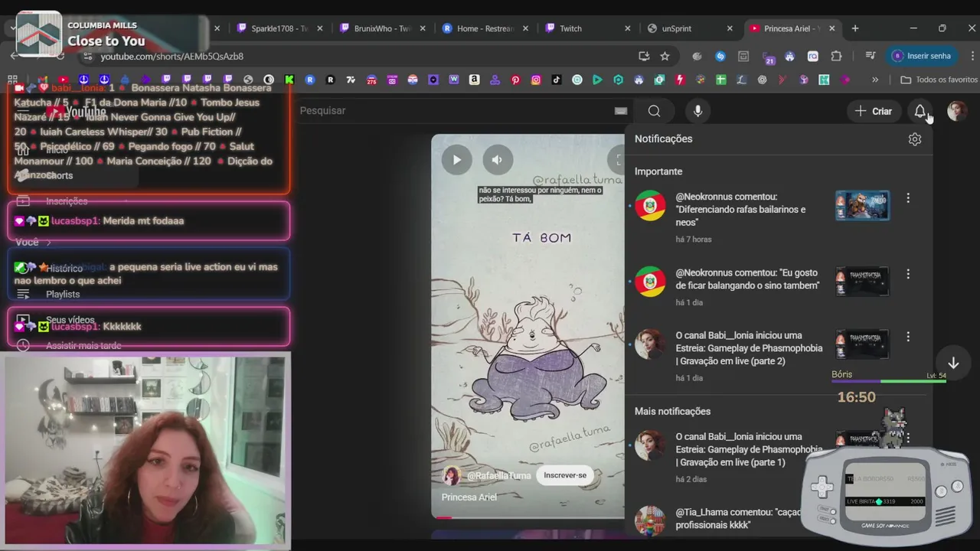This screenshot has height=551, width=980.
Task: Click address bar URL youtube.com/shorts
Action: click(171, 57)
